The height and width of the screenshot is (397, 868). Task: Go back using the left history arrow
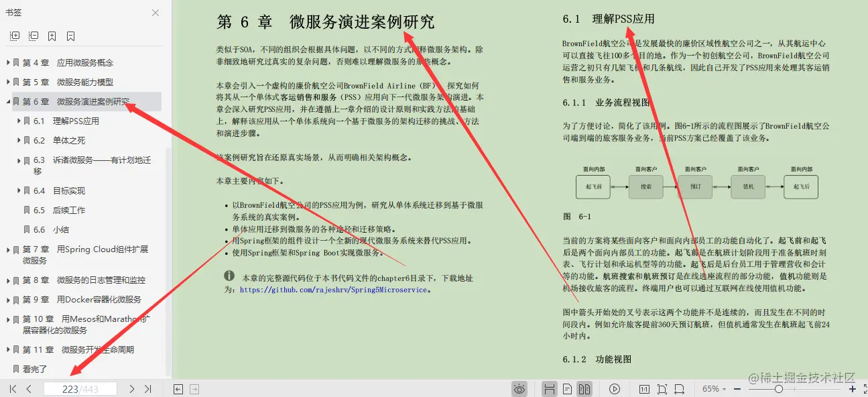(x=177, y=388)
